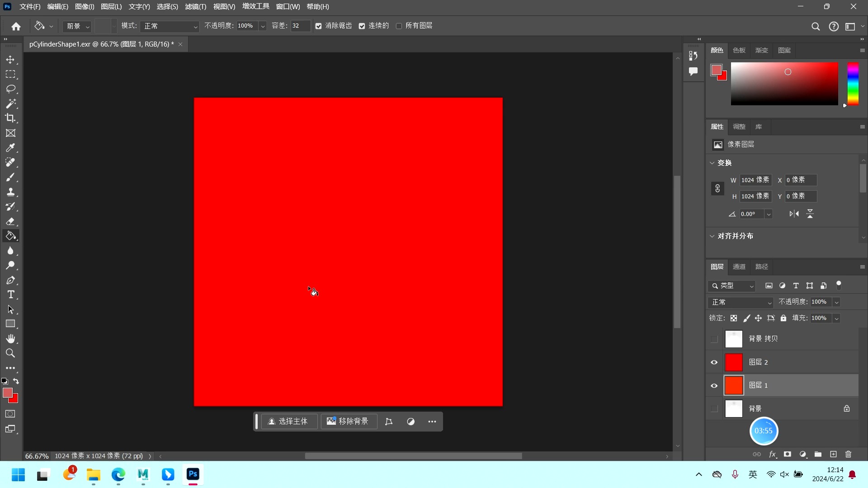Screen dimensions: 868x488
Task: Click the 移除背景 button
Action: point(349,422)
